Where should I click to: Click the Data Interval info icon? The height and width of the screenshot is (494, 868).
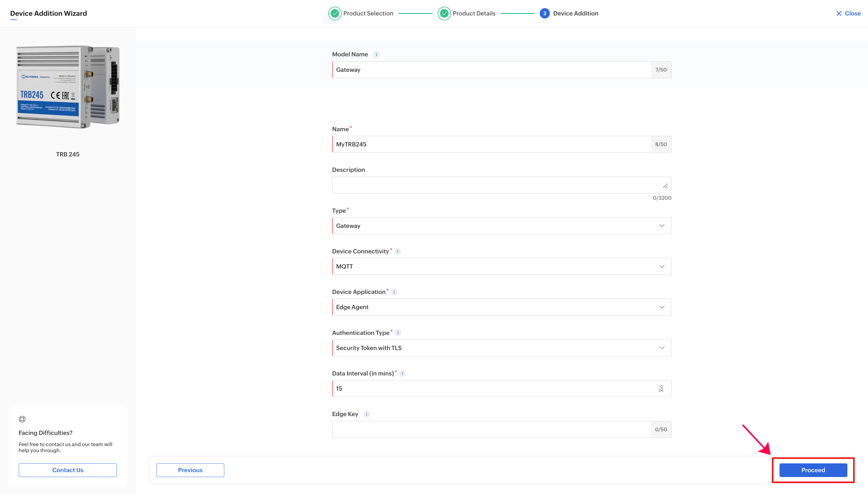point(402,374)
